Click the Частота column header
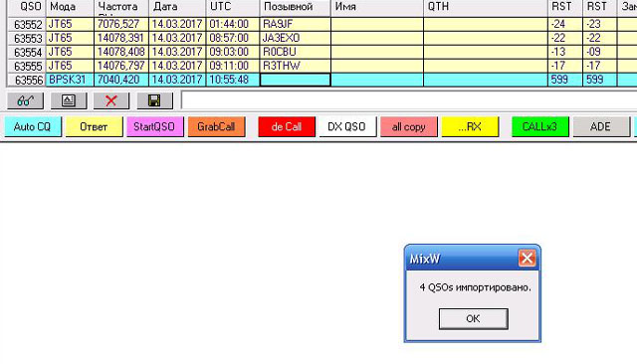The width and height of the screenshot is (637, 364). coord(121,7)
